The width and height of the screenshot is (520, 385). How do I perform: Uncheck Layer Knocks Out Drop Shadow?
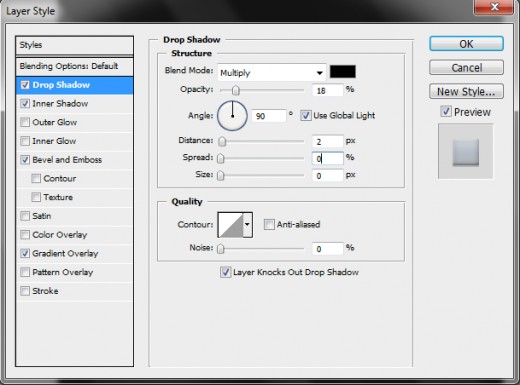coord(225,272)
